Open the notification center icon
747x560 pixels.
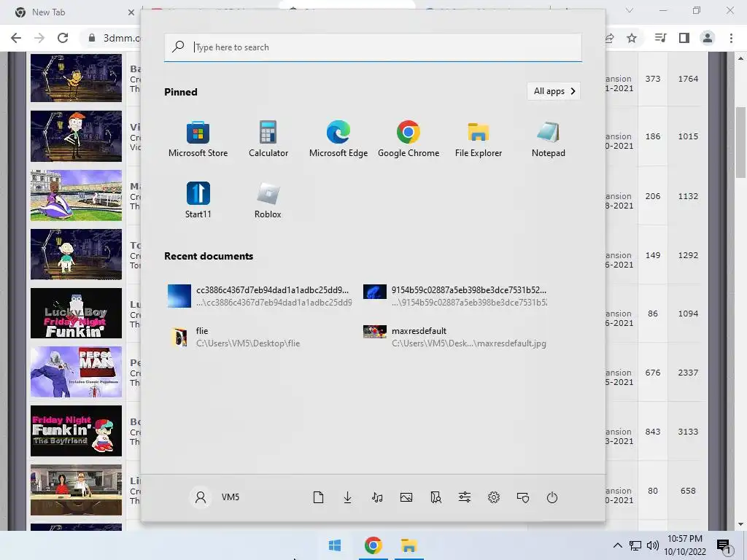click(724, 545)
